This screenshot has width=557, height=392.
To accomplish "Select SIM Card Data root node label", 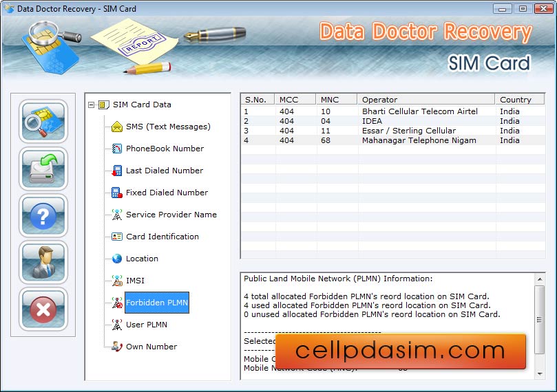I will (x=142, y=105).
